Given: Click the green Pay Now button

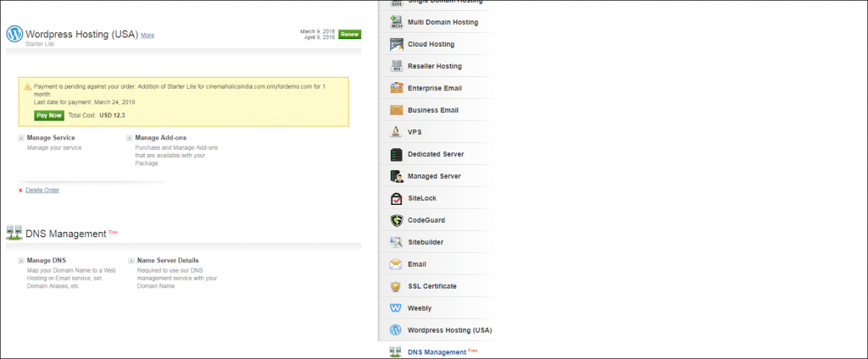Looking at the screenshot, I should (49, 116).
